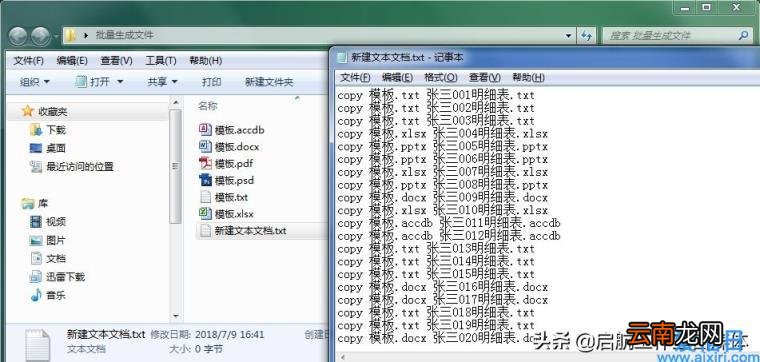This screenshot has height=362, width=760.
Task: Click the refresh icon beside address bar
Action: (586, 35)
